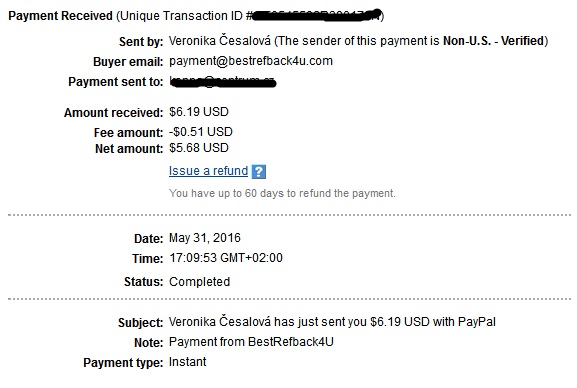This screenshot has height=388, width=577.
Task: Click the note Payment from BestRefback4U
Action: click(251, 342)
